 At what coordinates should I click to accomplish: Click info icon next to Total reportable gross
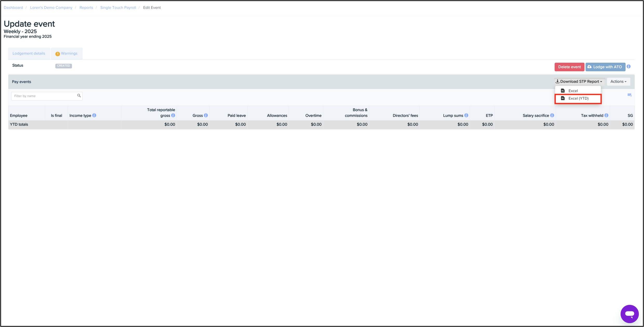tap(173, 115)
